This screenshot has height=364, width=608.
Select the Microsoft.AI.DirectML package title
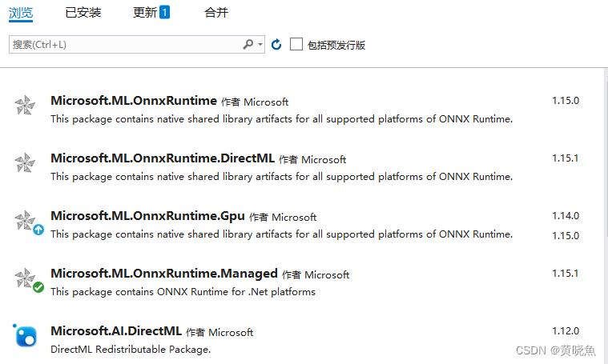click(116, 331)
